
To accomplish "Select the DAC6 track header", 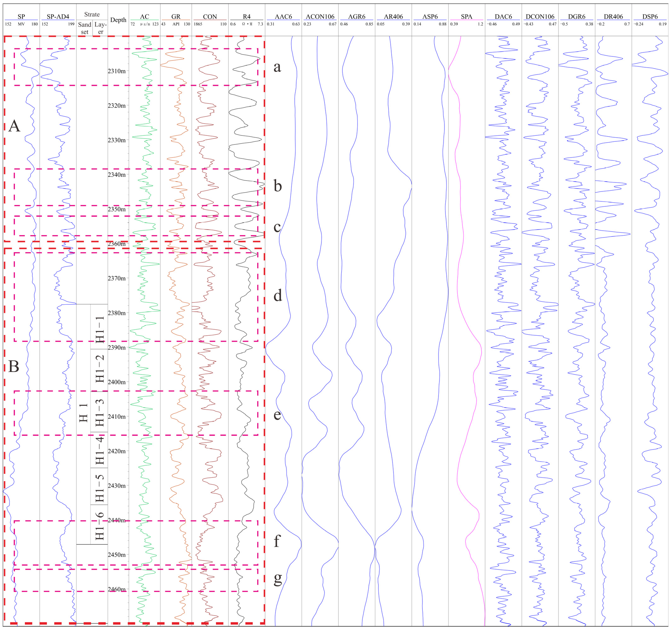I will click(503, 17).
